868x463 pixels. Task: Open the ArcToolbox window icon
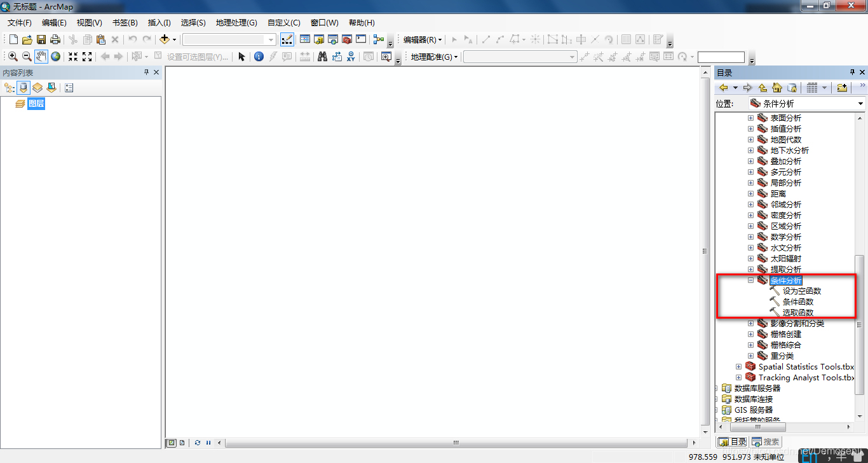347,39
